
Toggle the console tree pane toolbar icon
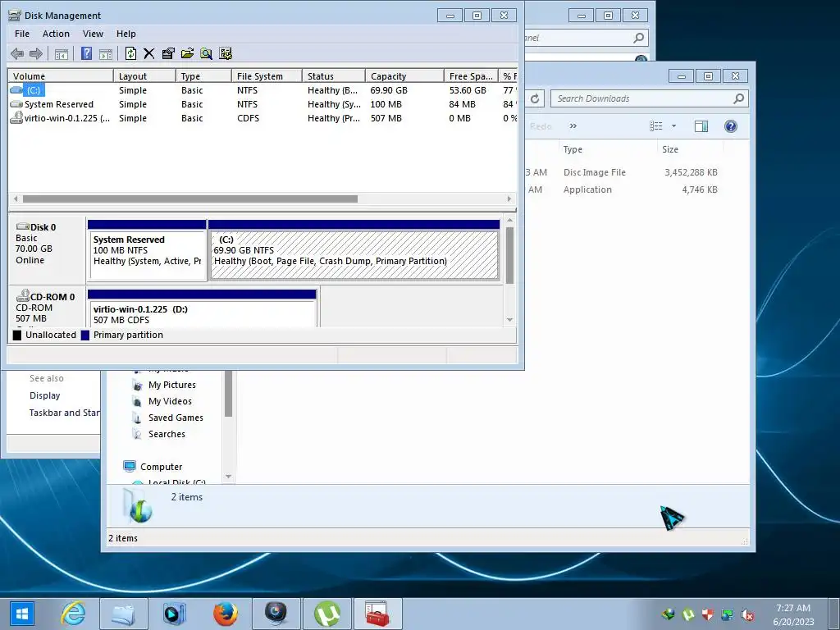coord(61,53)
